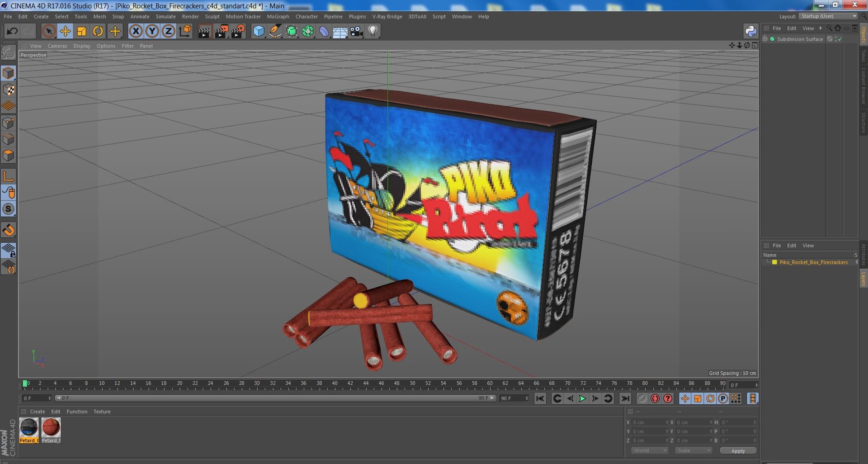Play the animation forward

(582, 398)
